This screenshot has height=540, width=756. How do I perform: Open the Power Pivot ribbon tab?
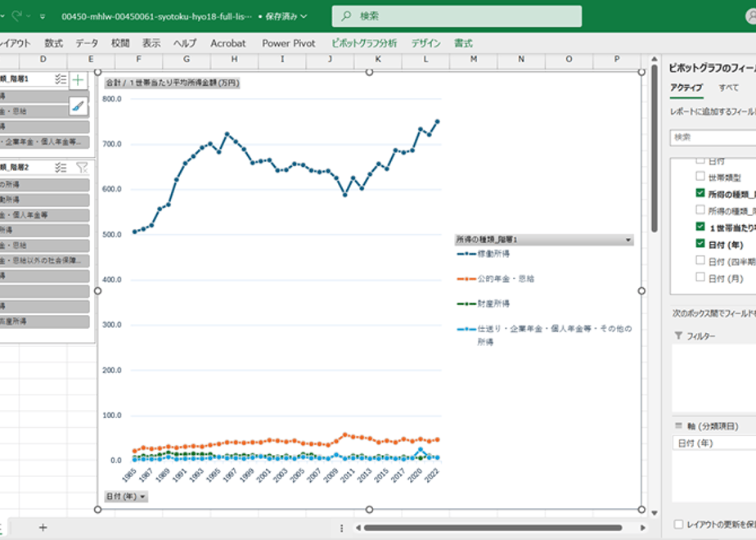(289, 43)
